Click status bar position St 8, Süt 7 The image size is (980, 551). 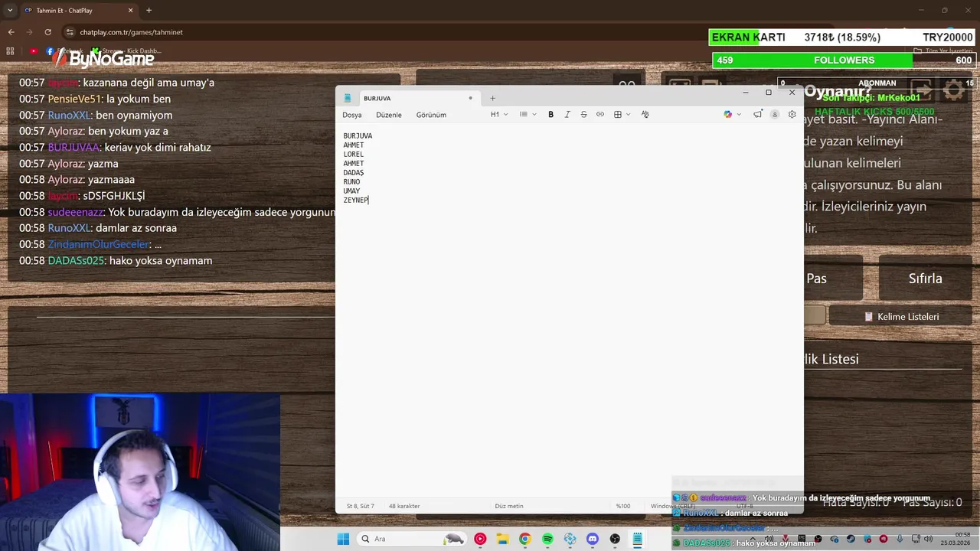tap(361, 506)
